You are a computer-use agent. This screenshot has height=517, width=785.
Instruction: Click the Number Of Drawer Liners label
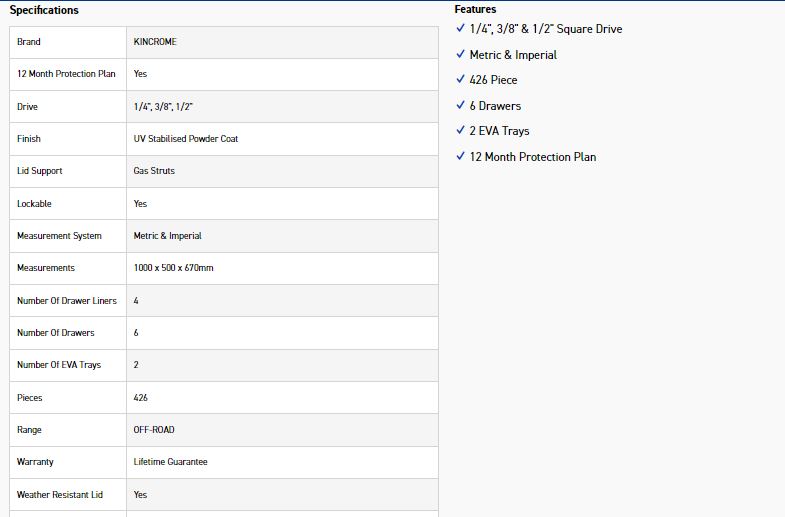(x=66, y=301)
